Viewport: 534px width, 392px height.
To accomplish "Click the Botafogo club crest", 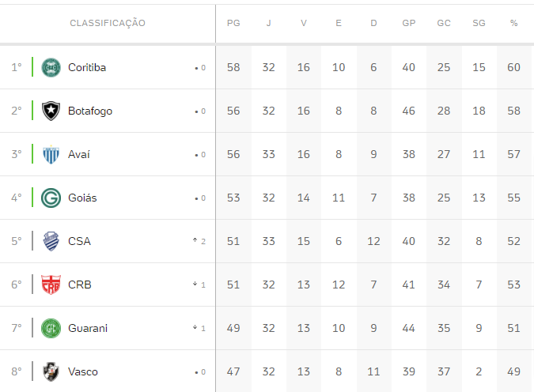I will point(51,111).
